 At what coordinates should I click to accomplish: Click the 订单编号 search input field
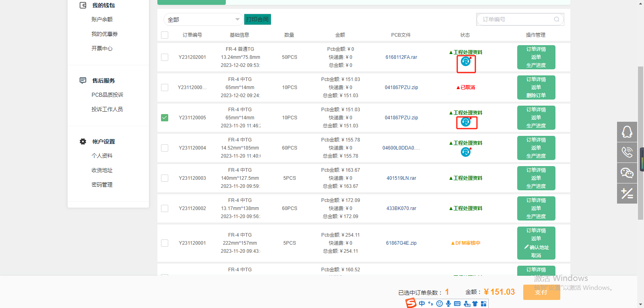pyautogui.click(x=515, y=19)
